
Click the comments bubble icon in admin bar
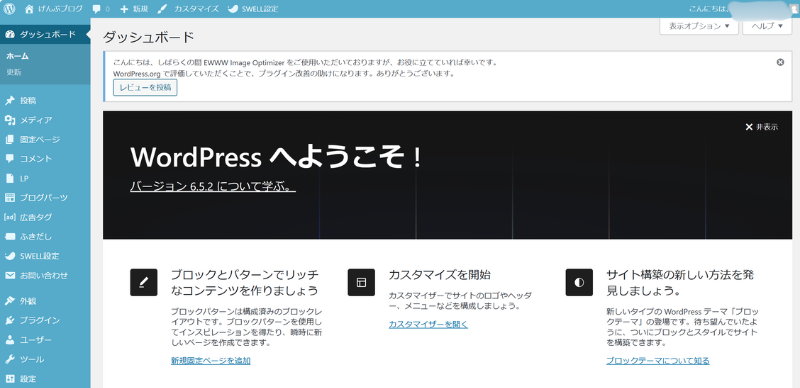(97, 9)
